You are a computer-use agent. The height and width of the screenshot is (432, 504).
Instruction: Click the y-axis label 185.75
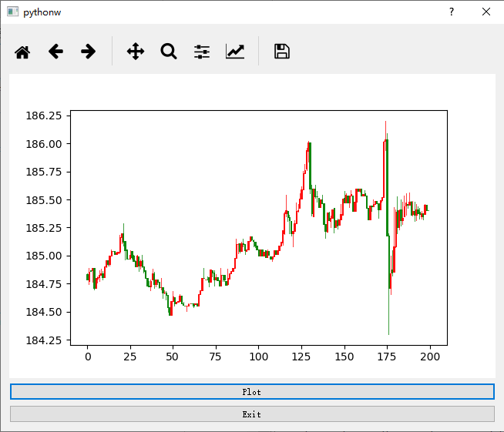tap(44, 172)
